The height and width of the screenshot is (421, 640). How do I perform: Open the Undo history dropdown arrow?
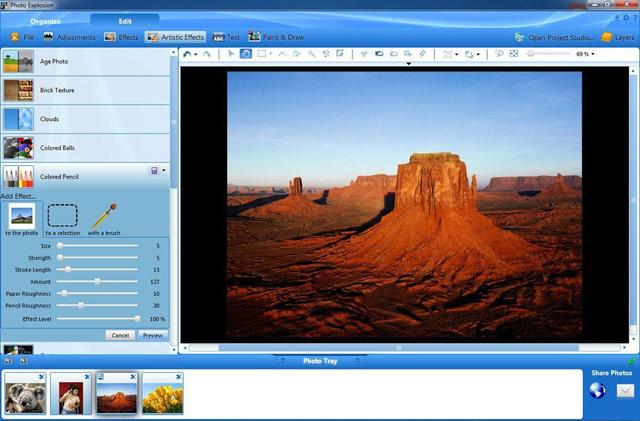tap(196, 54)
